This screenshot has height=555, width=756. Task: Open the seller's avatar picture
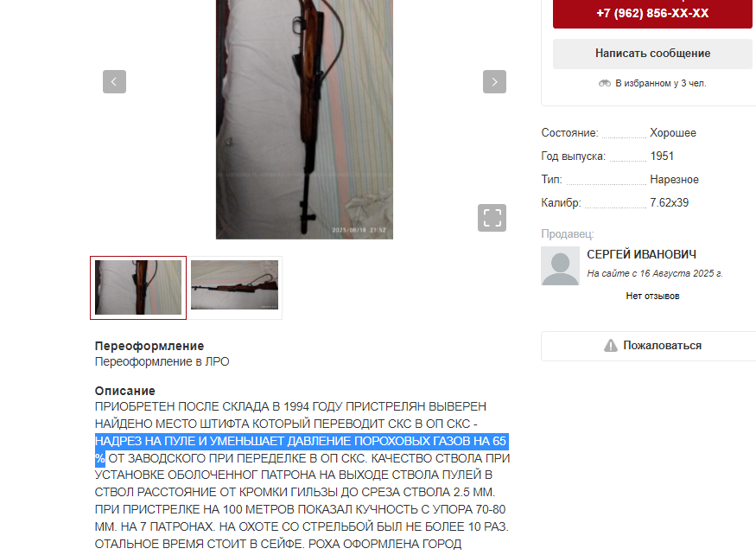(560, 266)
